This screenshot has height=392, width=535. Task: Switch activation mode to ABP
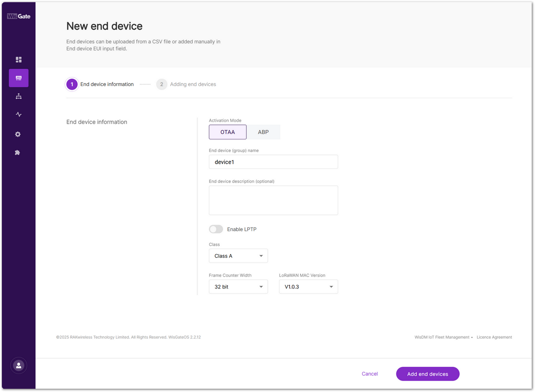tap(263, 132)
